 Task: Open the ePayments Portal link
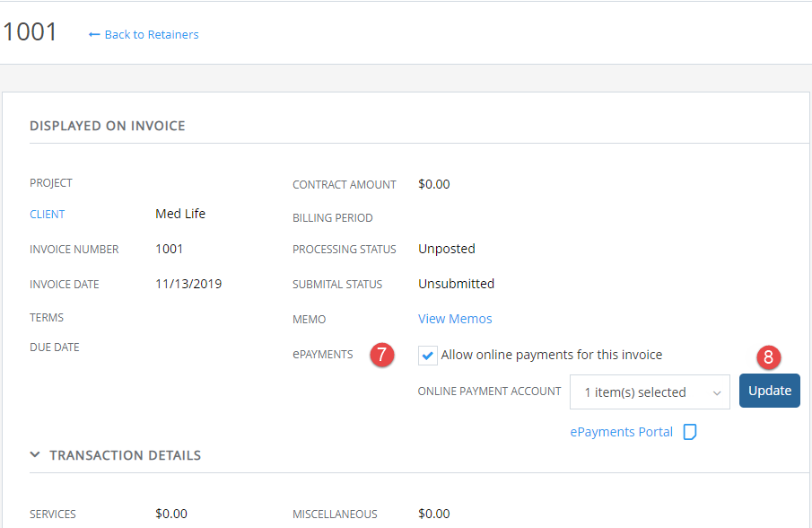621,432
